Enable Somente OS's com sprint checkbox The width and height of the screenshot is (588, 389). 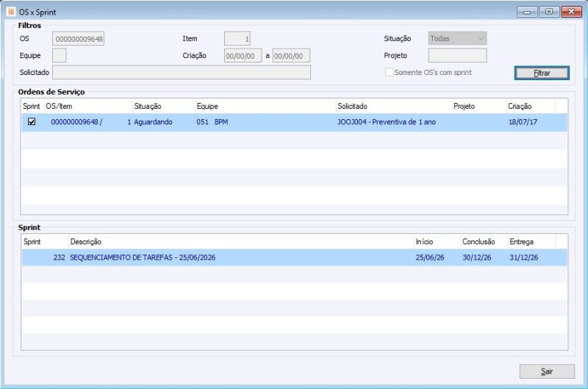point(390,72)
